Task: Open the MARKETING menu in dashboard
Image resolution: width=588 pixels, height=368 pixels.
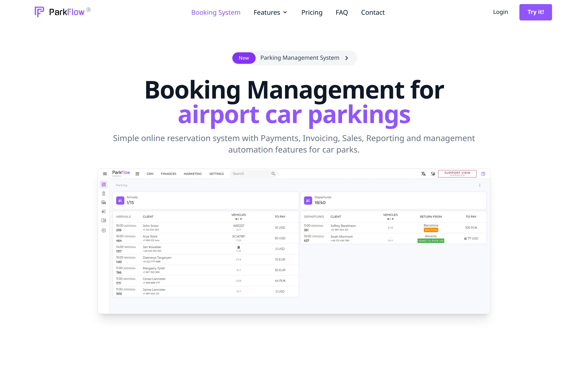Action: tap(193, 174)
